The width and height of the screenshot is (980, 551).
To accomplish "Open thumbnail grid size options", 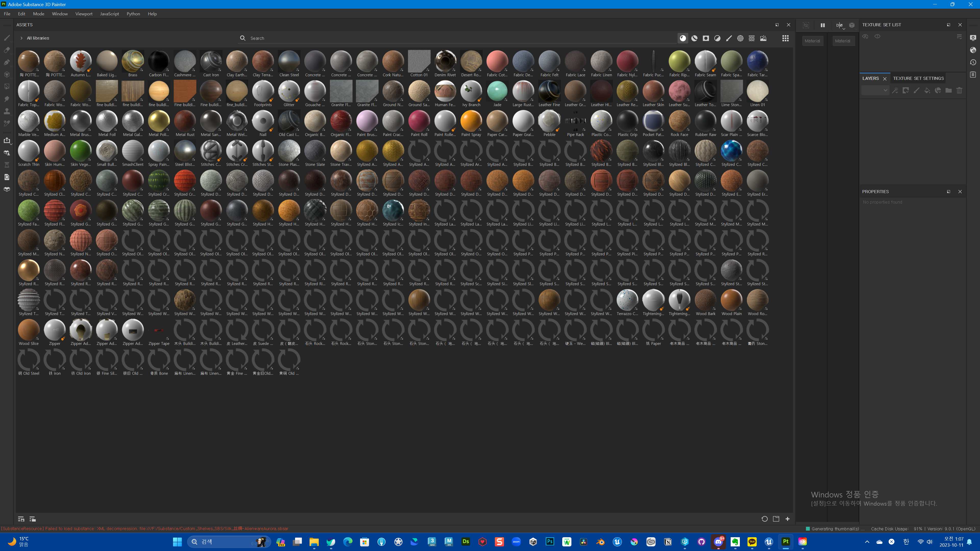I will [x=785, y=39].
